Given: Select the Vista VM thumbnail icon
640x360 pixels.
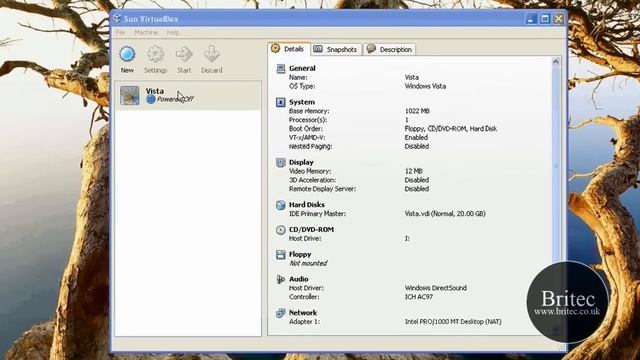Looking at the screenshot, I should [x=129, y=95].
